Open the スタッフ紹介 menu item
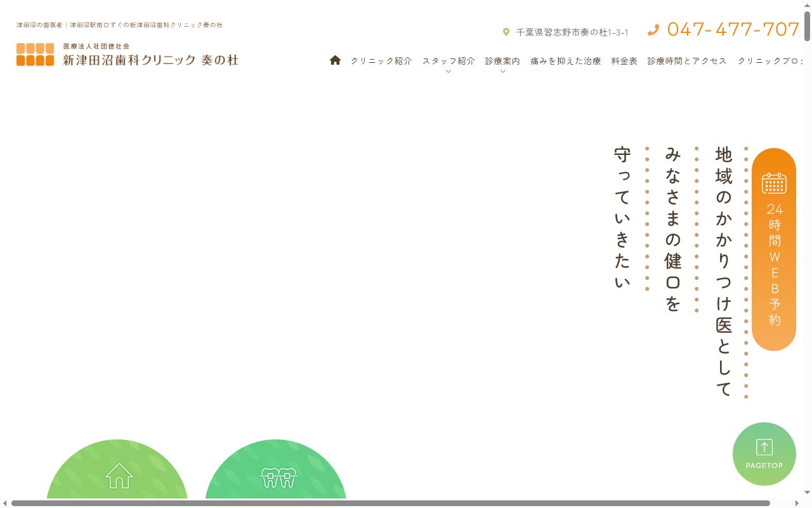 pyautogui.click(x=449, y=61)
